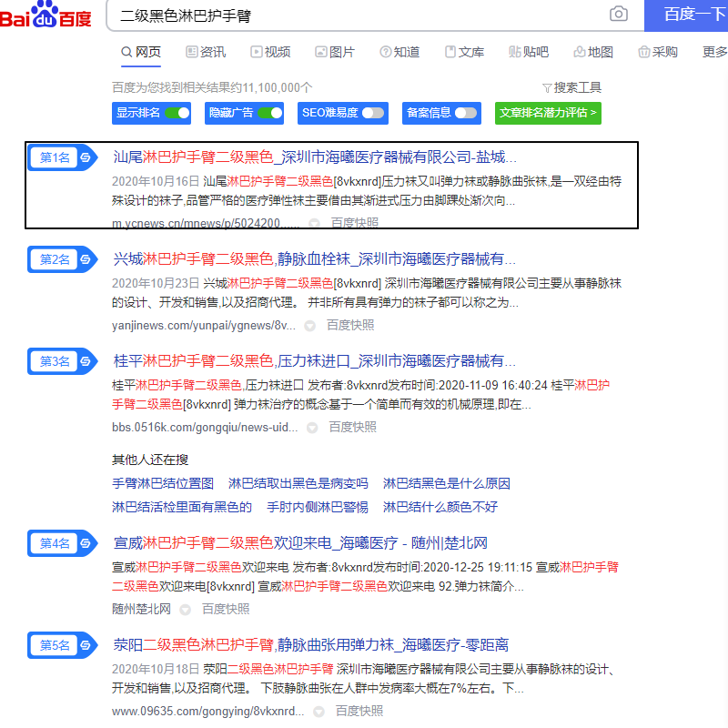Viewport: 728px width, 728px height.
Task: Click related search 淋巴结取出黑色是病变吗
Action: 298,483
